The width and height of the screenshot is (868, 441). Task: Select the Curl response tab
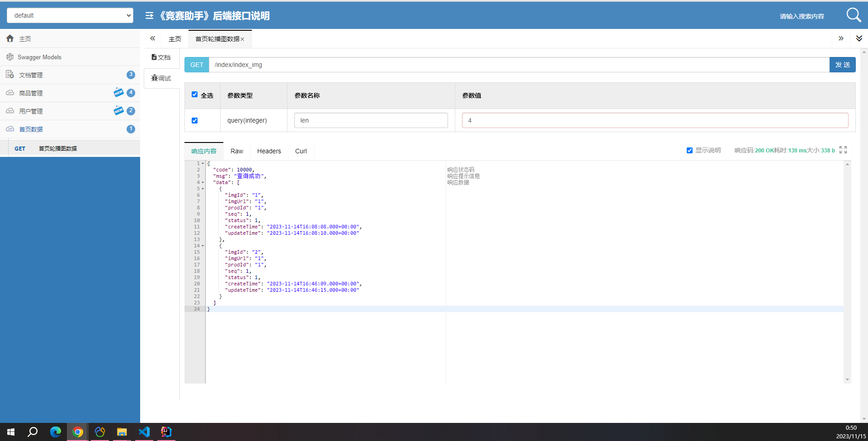click(x=301, y=151)
